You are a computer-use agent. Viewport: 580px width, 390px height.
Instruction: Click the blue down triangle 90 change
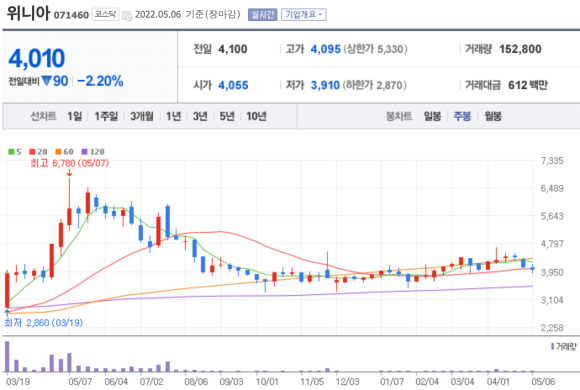point(55,81)
